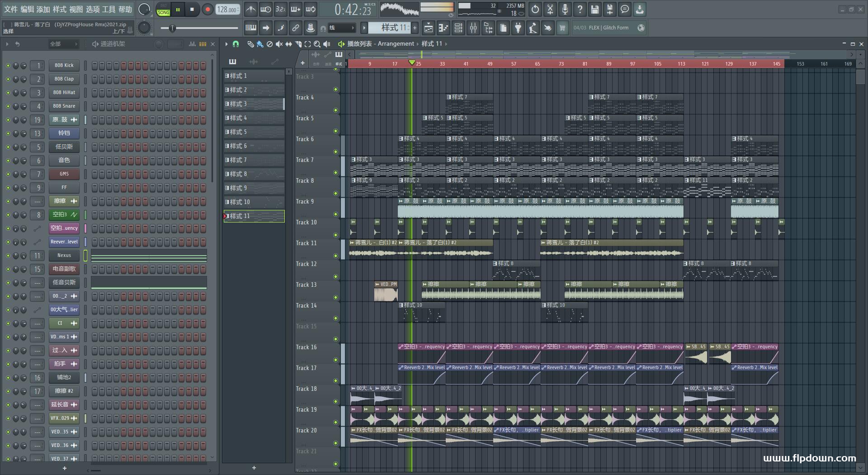
Task: Enable wait for input before recording
Action: 266,9
